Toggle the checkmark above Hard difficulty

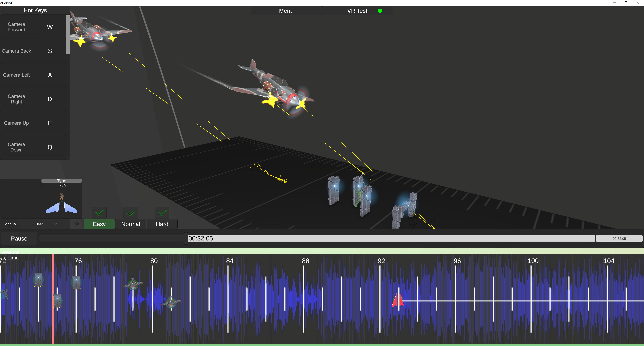[x=162, y=213]
